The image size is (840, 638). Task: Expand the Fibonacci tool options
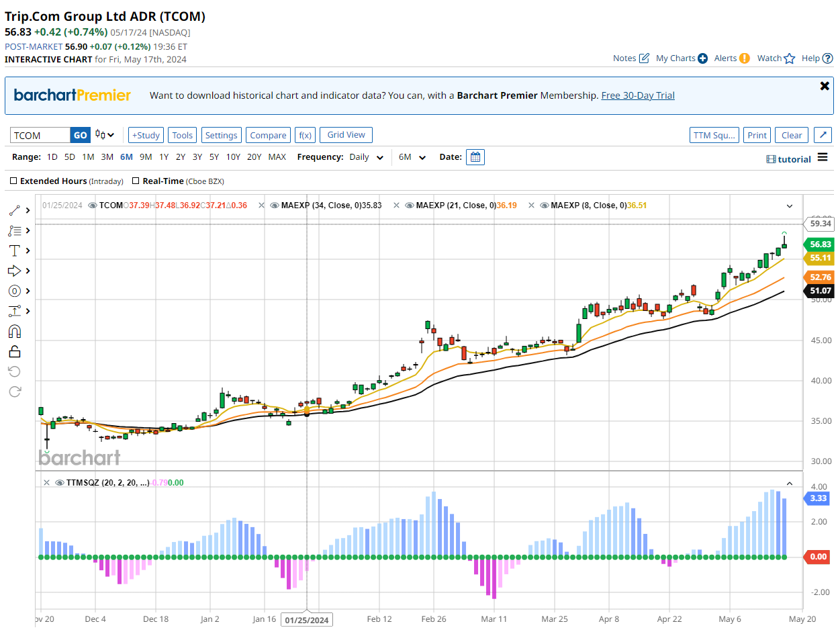(28, 230)
